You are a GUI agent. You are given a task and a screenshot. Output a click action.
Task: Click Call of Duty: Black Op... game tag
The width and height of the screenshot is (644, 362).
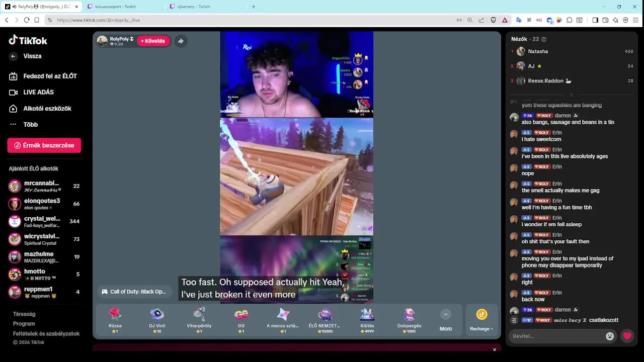pyautogui.click(x=133, y=292)
